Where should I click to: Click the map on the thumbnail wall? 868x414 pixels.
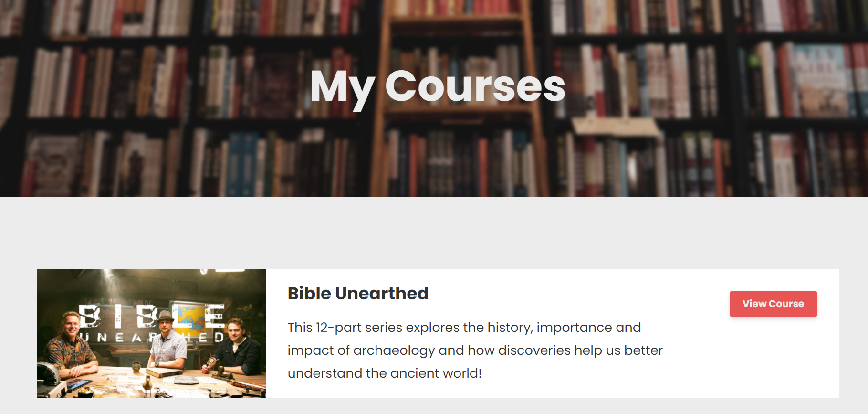190,315
